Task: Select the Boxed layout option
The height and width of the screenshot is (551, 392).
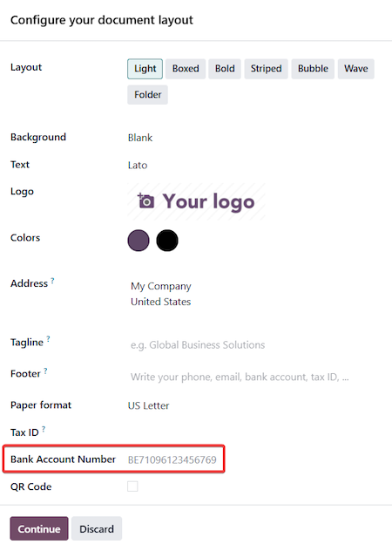Action: tap(186, 69)
